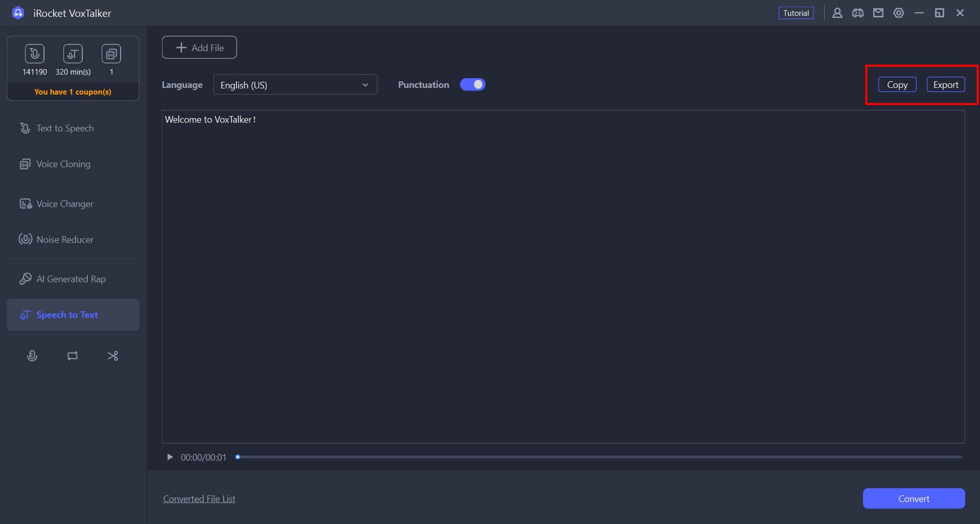The image size is (980, 524).
Task: Export the transcribed text
Action: [x=946, y=85]
